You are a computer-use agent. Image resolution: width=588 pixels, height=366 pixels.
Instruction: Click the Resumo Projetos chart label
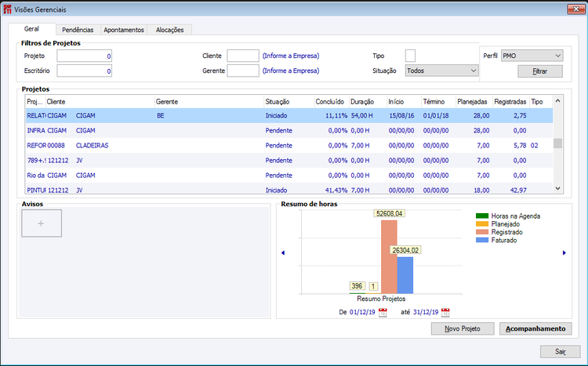click(381, 299)
